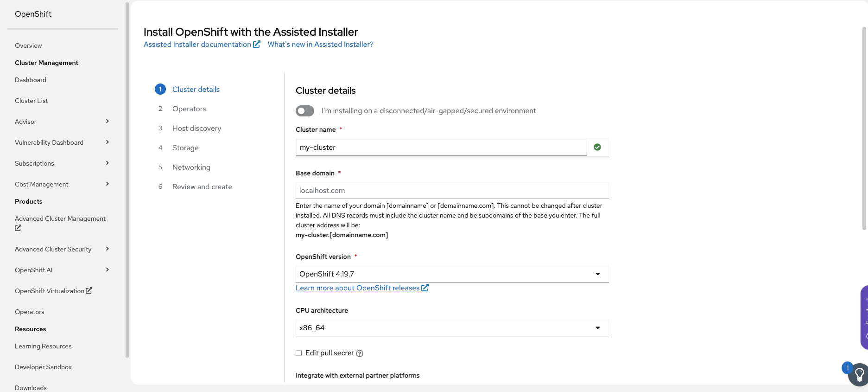The image size is (868, 392).
Task: Open What's new in Assisted Installer
Action: click(320, 44)
